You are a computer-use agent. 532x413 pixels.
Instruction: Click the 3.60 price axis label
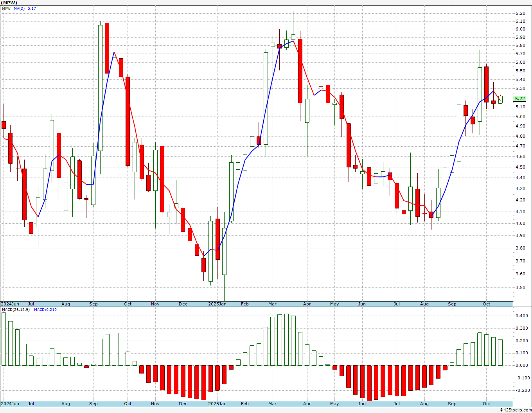[x=520, y=274]
